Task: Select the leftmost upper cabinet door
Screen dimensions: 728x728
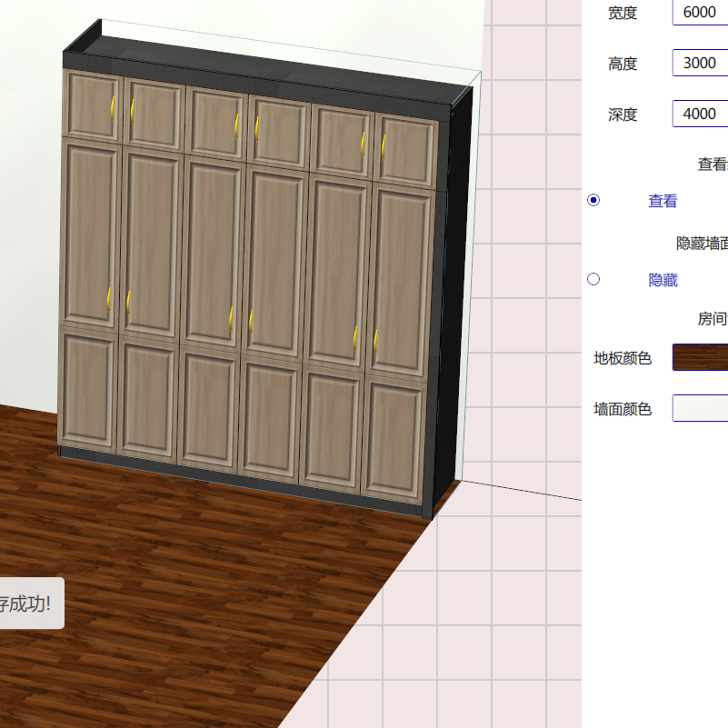Action: point(91,106)
